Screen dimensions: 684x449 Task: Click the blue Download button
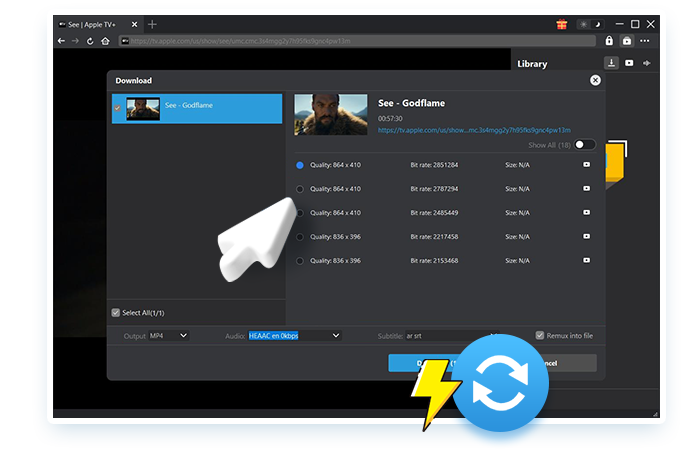(x=425, y=363)
